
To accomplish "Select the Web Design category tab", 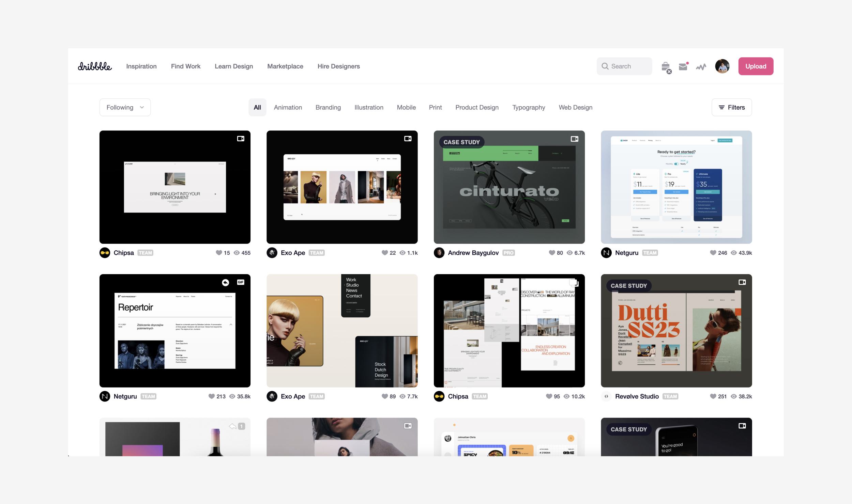I will coord(576,107).
